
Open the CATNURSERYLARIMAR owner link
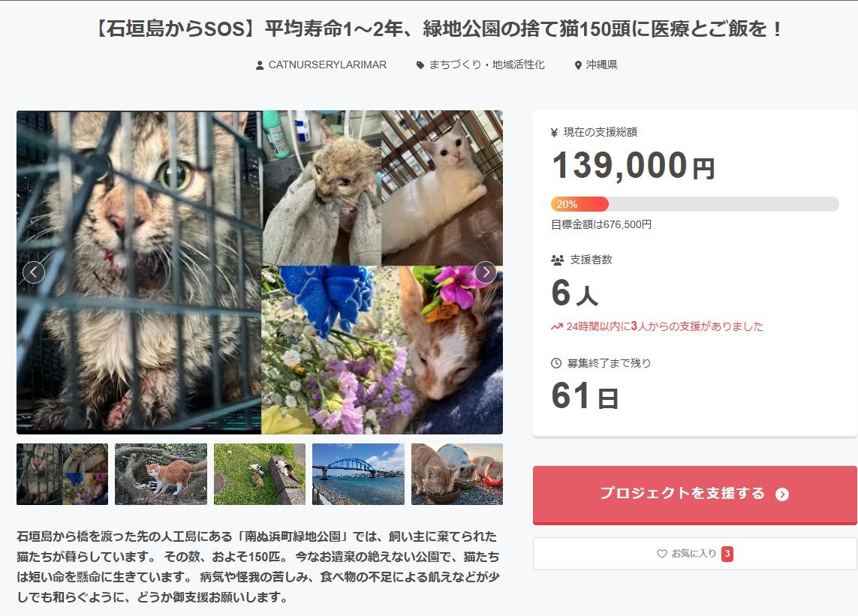(327, 65)
